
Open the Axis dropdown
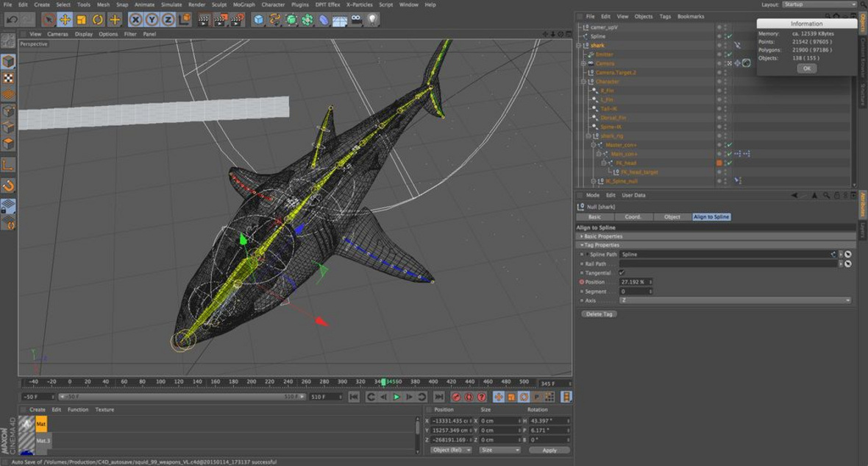coord(735,300)
